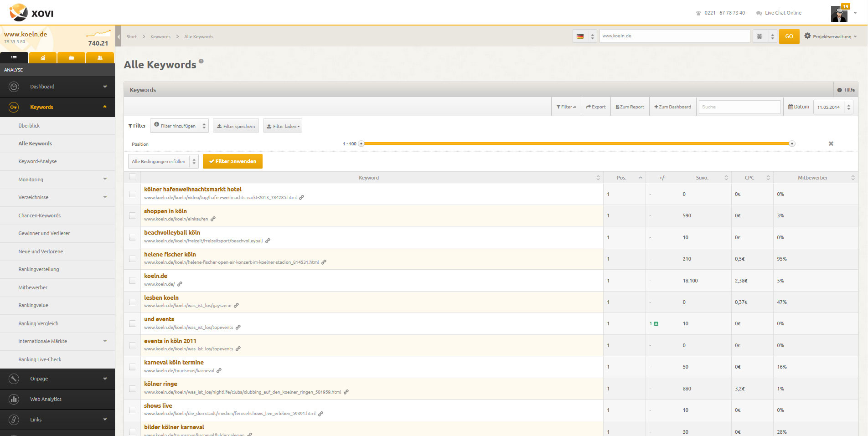Open the Alle Bedingungen erfüllen dropdown
The image size is (868, 436).
click(163, 161)
